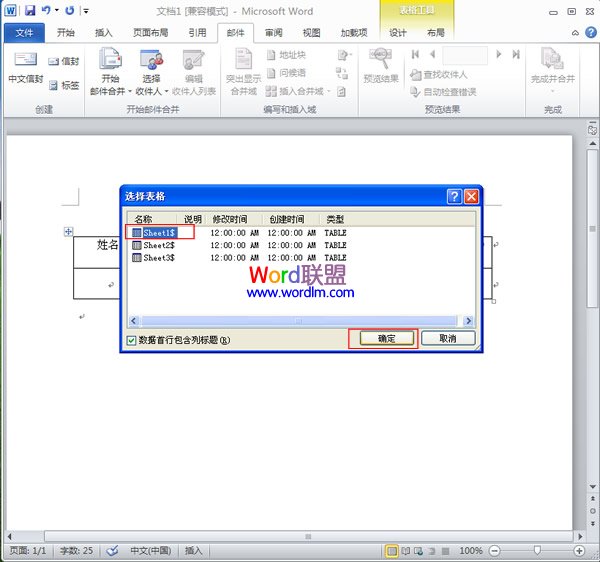Open the Rules dropdown icon in 编写和插入域
The image size is (600, 562).
(344, 55)
